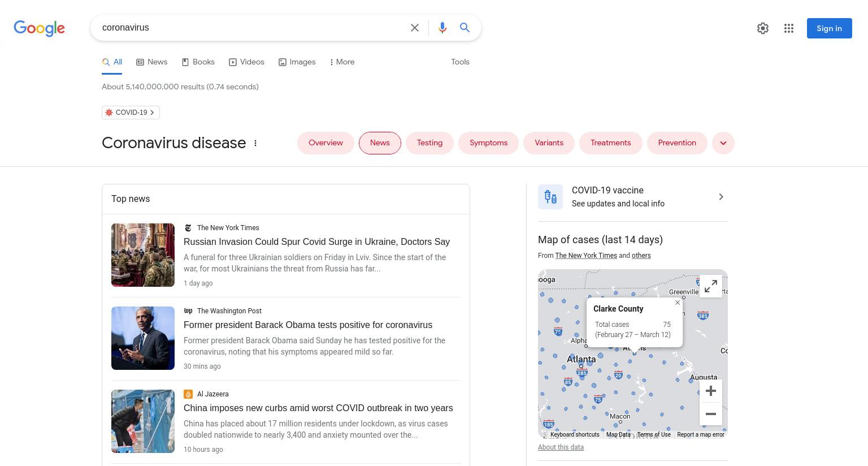Open the 'others' sources link
The image size is (868, 466).
[641, 256]
